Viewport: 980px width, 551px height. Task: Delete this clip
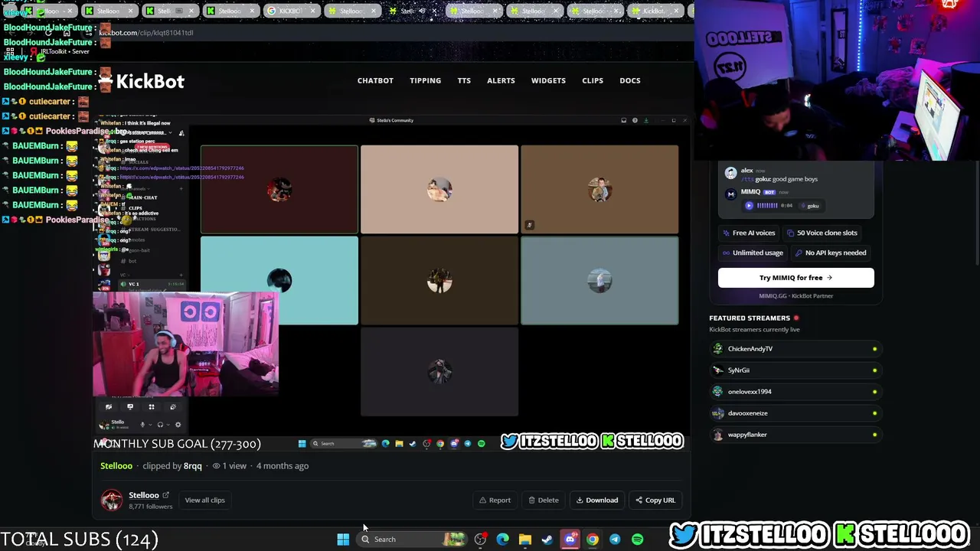544,500
